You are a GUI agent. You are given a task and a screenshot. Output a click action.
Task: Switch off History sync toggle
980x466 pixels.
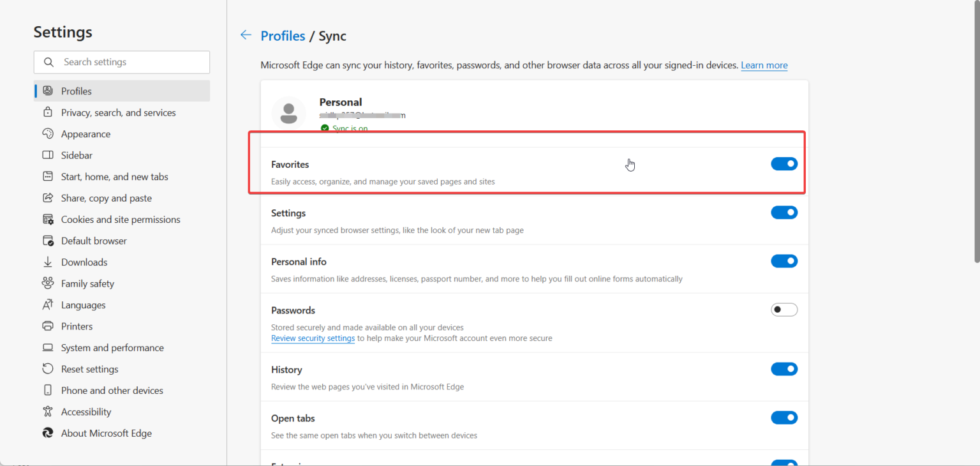point(784,369)
